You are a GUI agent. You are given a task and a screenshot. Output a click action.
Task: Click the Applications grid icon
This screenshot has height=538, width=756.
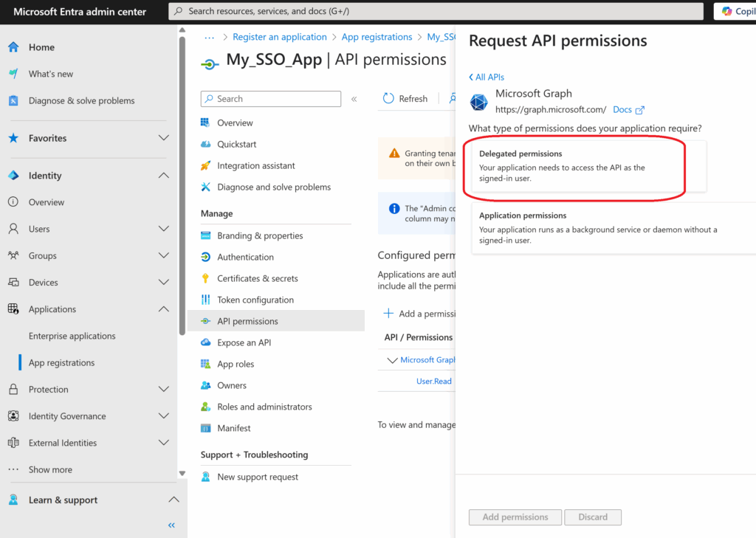coord(13,309)
